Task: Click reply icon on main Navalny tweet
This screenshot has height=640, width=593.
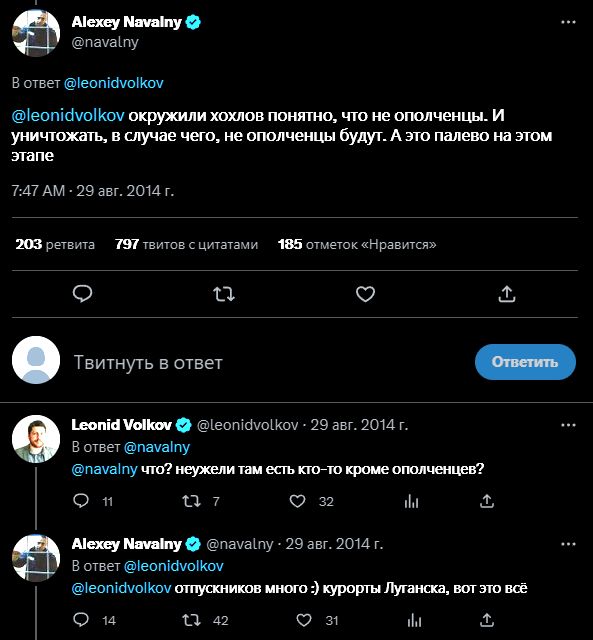Action: [82, 293]
